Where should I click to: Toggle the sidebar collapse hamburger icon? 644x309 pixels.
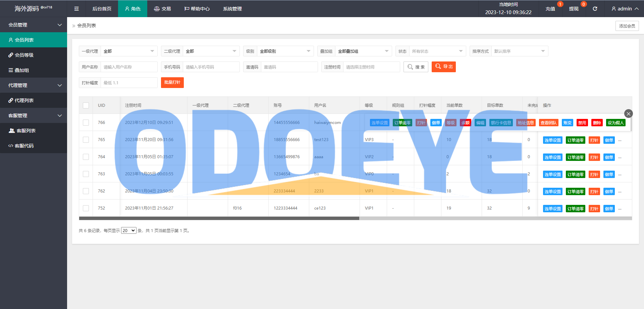click(76, 9)
